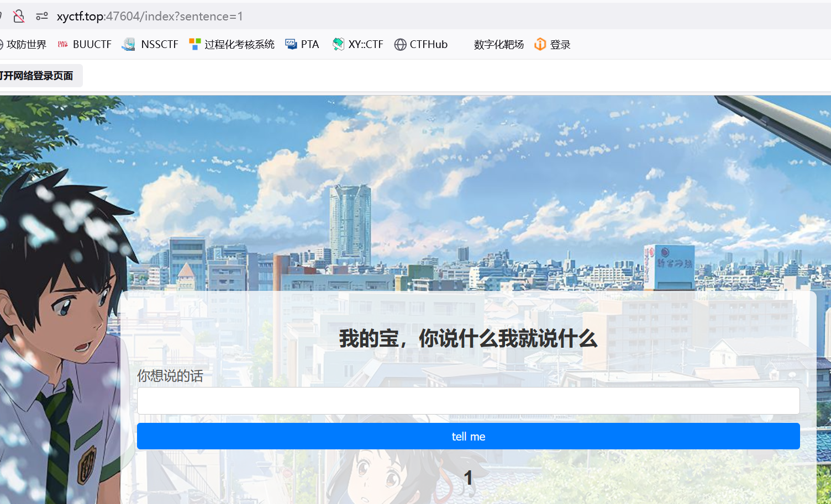This screenshot has height=504, width=831.
Task: Click the not secure connection icon
Action: pyautogui.click(x=19, y=16)
